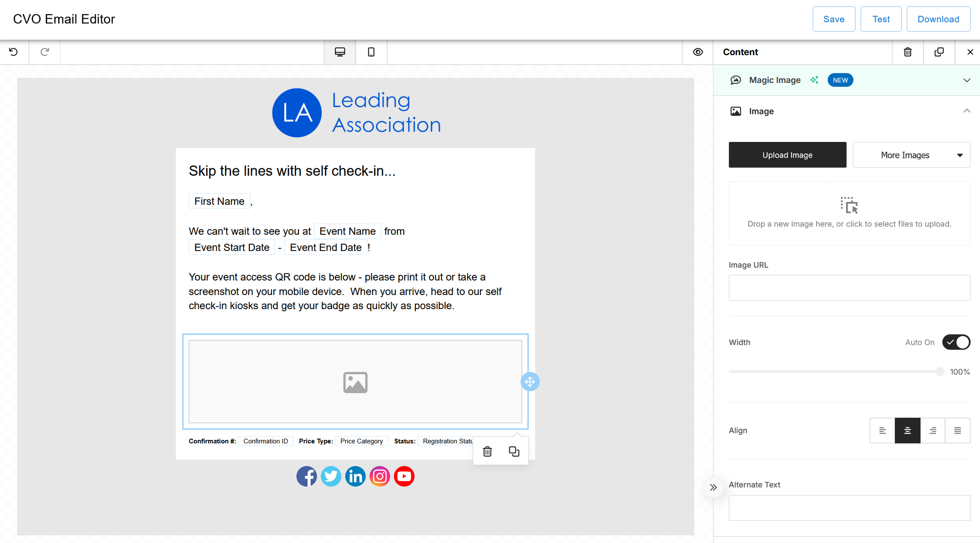
Task: Click the Price Category merge tag
Action: [361, 441]
